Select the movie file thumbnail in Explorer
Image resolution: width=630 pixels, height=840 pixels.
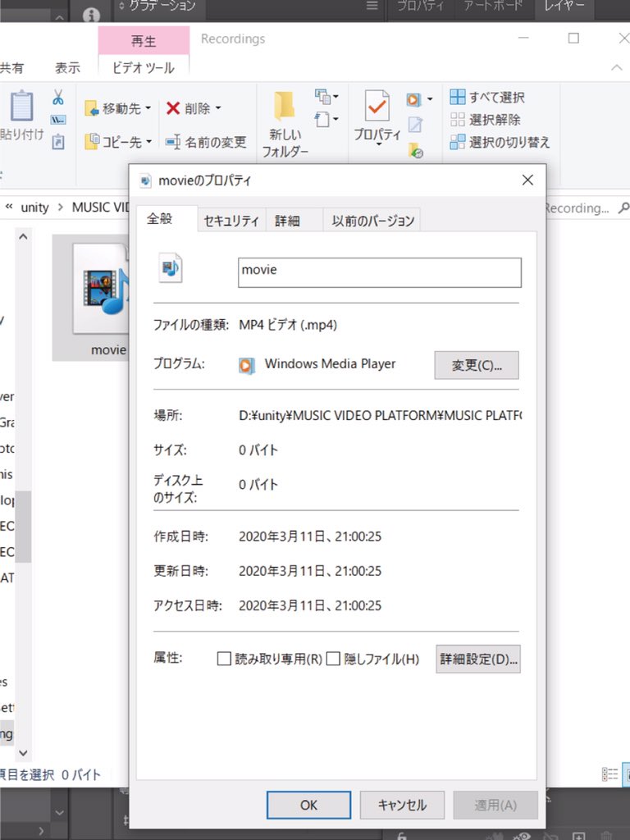[101, 288]
